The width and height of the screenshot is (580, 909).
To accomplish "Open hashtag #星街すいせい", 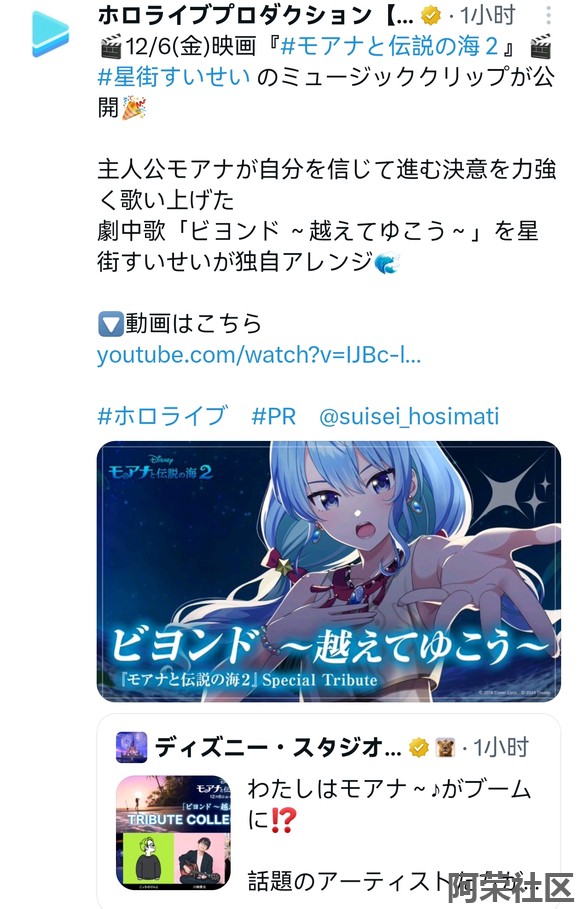I will [174, 77].
